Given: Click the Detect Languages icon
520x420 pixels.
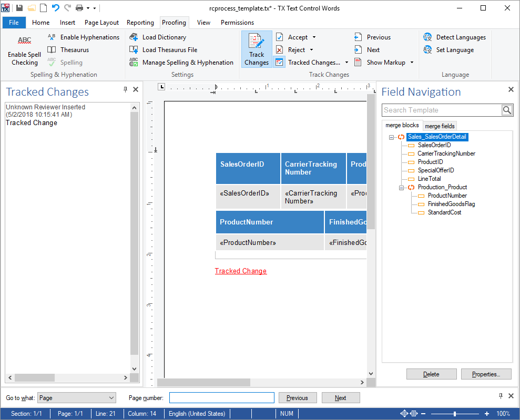Looking at the screenshot, I should 427,37.
